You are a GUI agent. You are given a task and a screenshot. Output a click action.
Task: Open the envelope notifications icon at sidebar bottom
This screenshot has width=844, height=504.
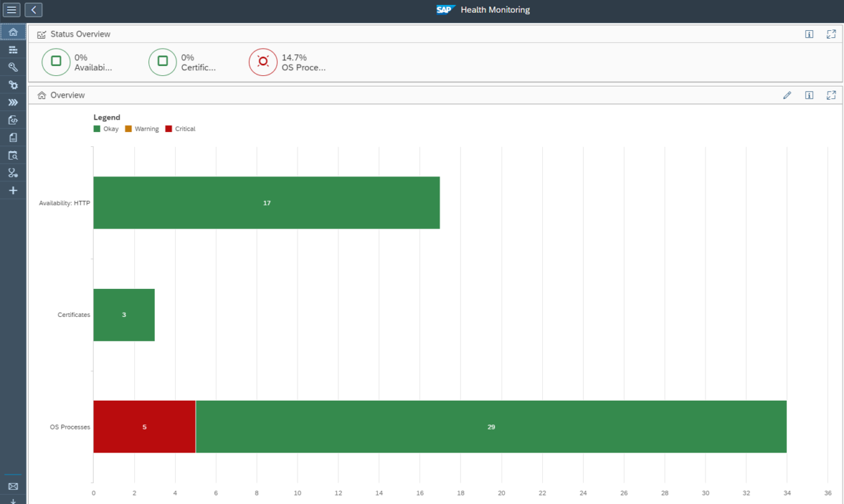point(13,486)
